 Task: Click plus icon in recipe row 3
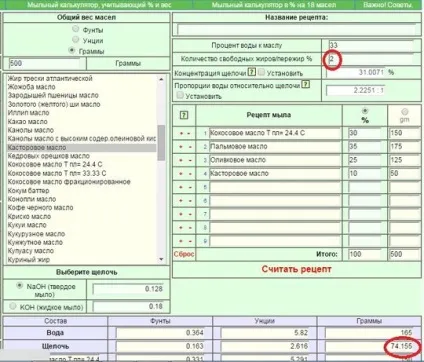point(181,160)
